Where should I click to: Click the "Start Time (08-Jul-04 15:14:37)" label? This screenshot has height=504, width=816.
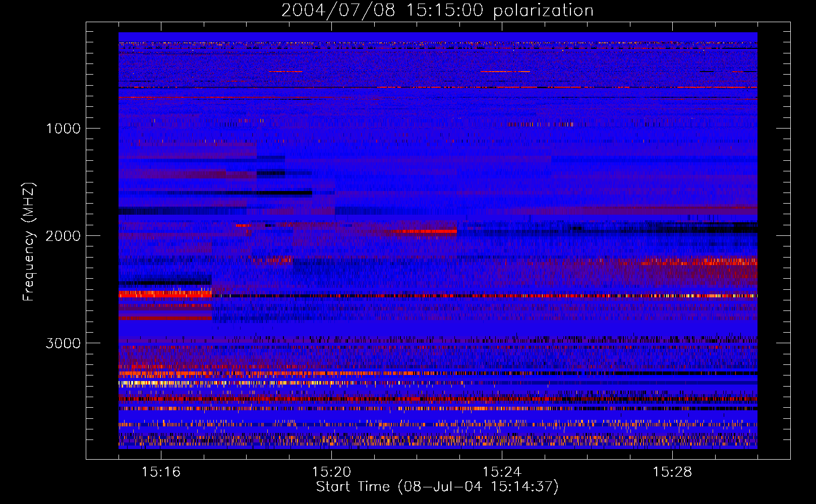pos(437,487)
